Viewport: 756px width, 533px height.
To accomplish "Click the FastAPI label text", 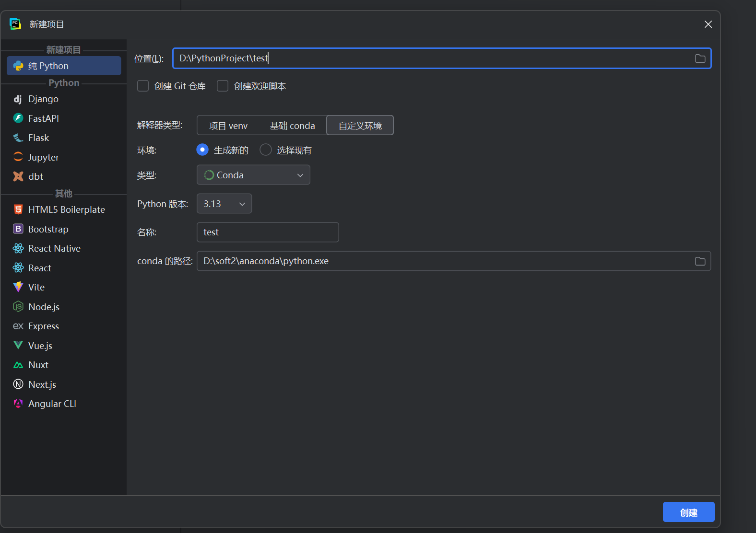I will point(44,118).
